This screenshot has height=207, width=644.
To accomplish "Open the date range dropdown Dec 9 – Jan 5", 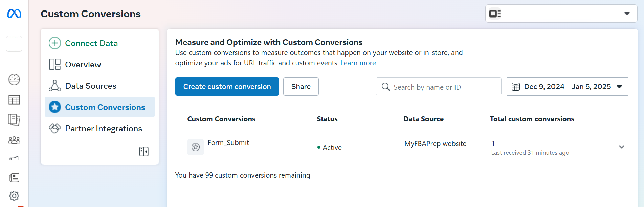I will click(x=568, y=87).
